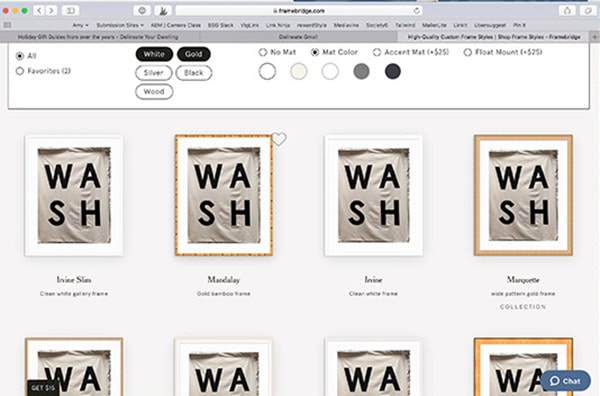Open the MailerLite bookmark
Screen dimensions: 600x396
click(434, 25)
